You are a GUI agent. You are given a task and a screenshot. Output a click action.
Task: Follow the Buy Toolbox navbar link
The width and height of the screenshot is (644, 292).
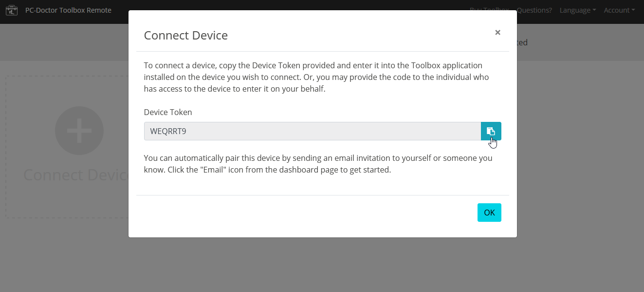tap(489, 10)
